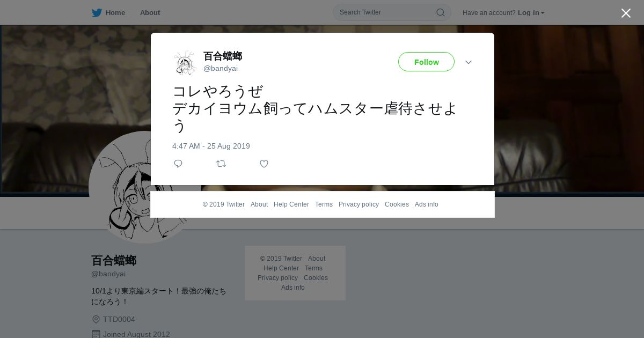Expand the tweet options chevron menu
Viewport: 644px width, 338px height.
[469, 62]
